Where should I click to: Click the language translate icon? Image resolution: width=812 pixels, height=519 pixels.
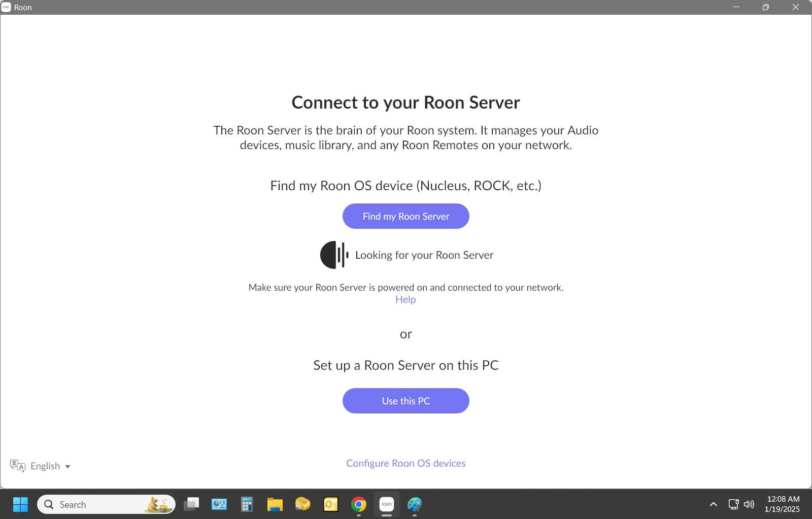18,466
